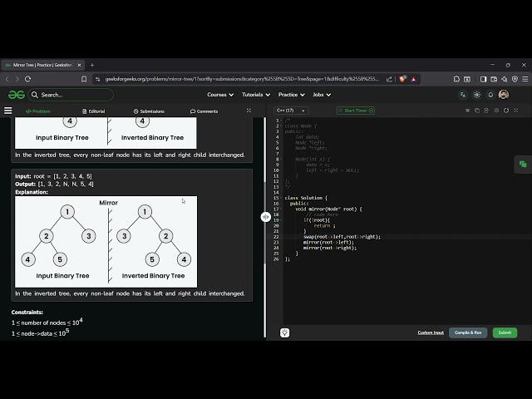Go forward with the browser forward arrow

17,79
